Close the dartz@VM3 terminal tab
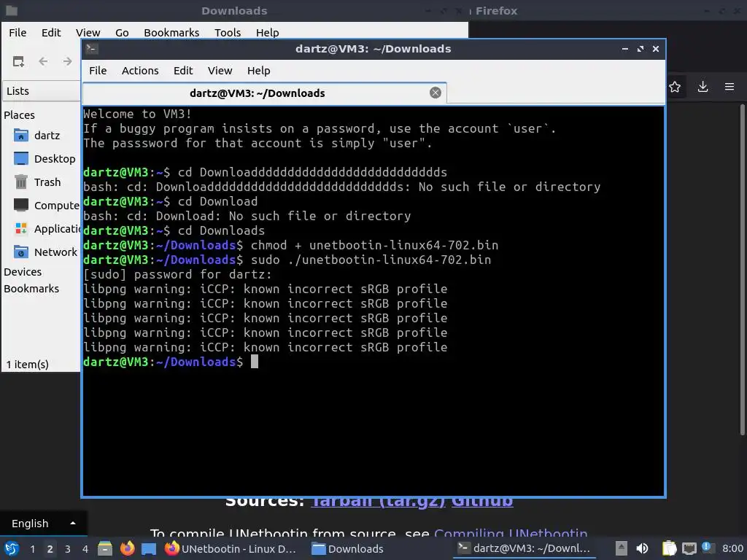The image size is (747, 560). 435,93
